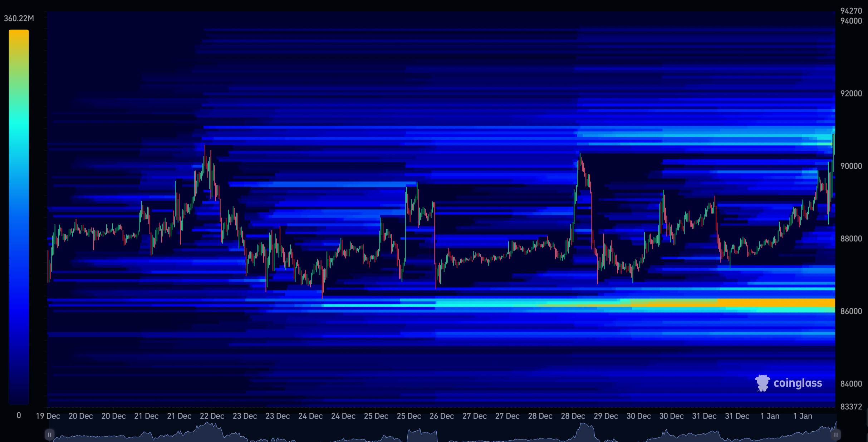Click the 29 Dec date label

point(605,416)
